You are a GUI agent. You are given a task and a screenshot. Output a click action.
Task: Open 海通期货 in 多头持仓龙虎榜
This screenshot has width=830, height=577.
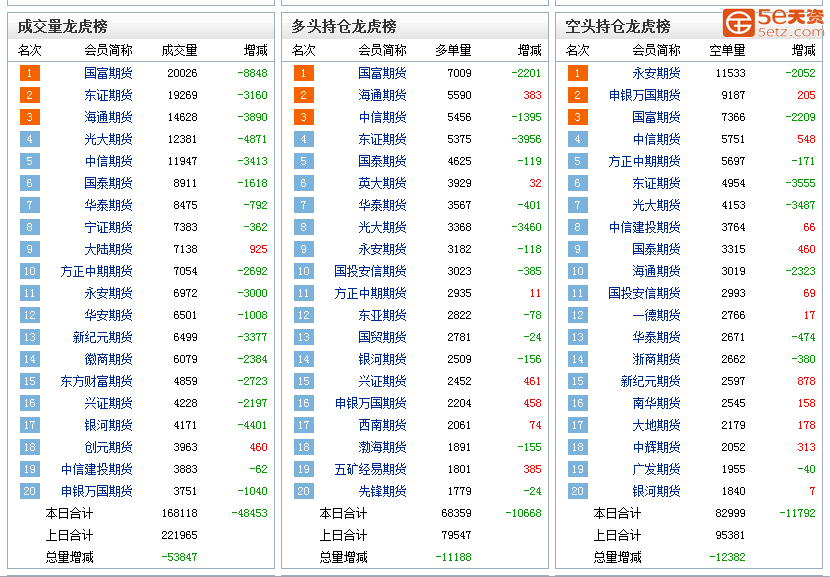point(382,95)
